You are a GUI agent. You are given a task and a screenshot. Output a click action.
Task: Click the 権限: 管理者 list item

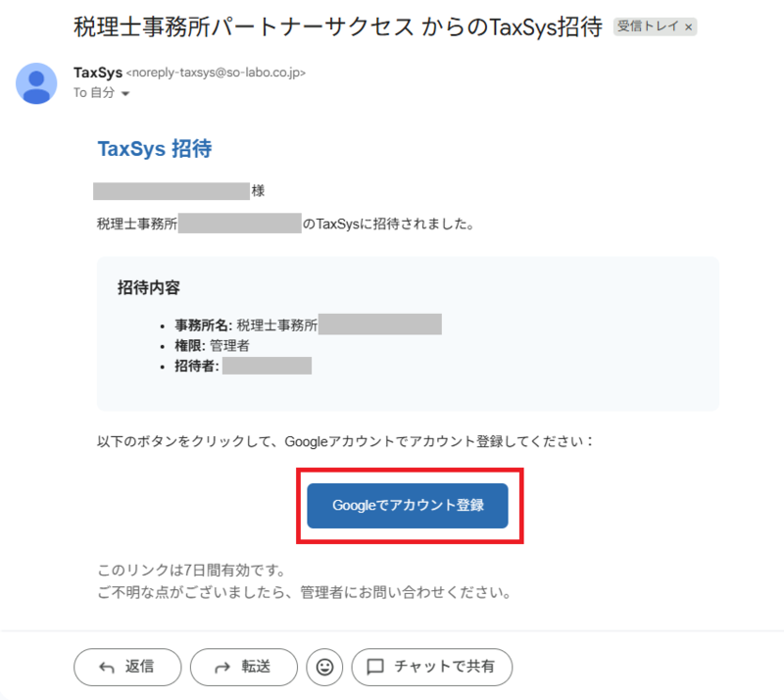coord(212,346)
